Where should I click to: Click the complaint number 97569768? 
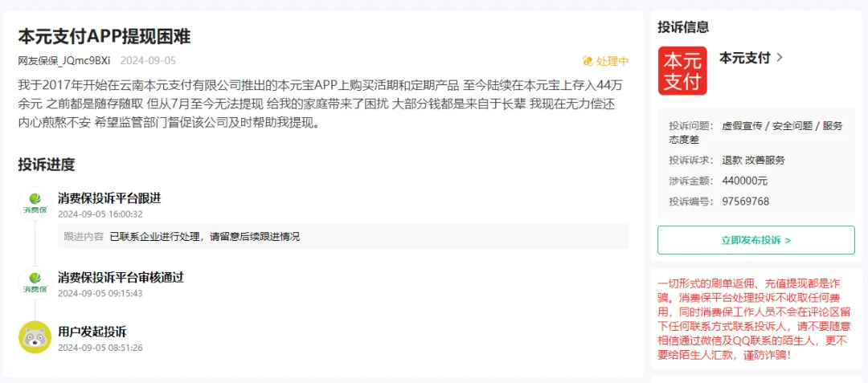[x=745, y=202]
